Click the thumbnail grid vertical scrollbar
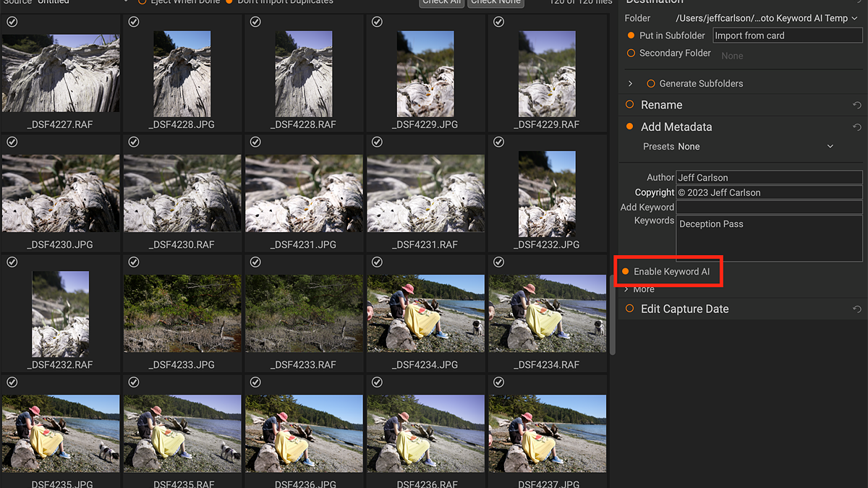The width and height of the screenshot is (868, 488). 613,318
